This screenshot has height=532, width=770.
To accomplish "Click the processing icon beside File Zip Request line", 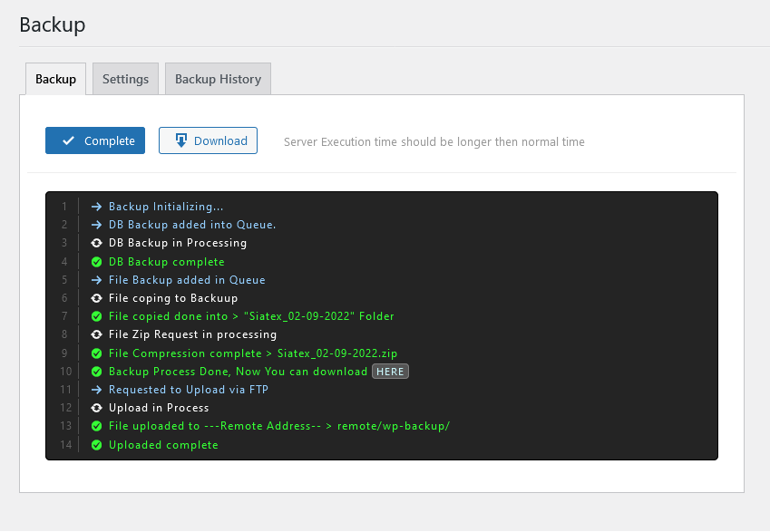I will [96, 334].
